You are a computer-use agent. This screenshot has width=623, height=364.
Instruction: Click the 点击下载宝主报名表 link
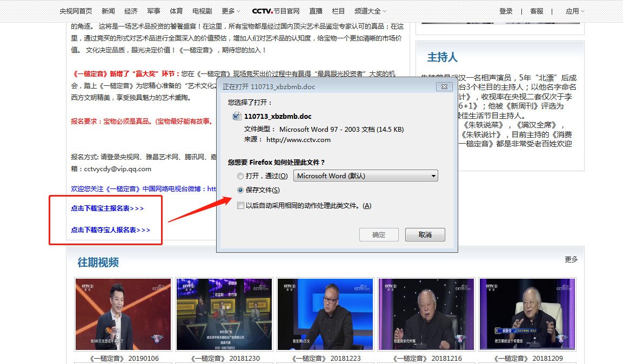(x=107, y=208)
